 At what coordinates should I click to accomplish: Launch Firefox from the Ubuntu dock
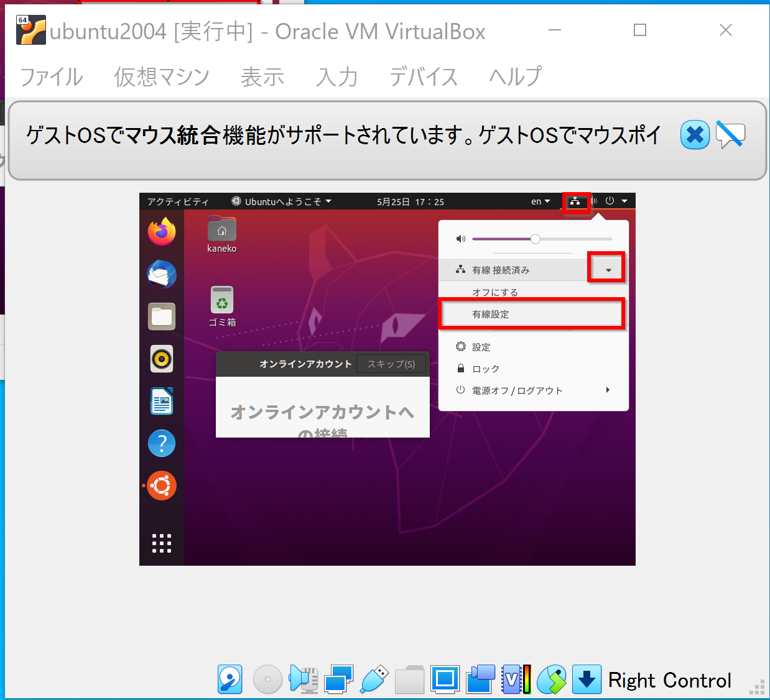coord(162,232)
